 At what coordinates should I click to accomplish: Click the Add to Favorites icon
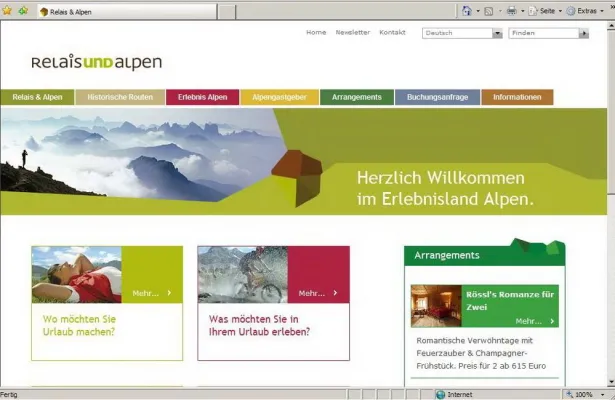(x=23, y=11)
